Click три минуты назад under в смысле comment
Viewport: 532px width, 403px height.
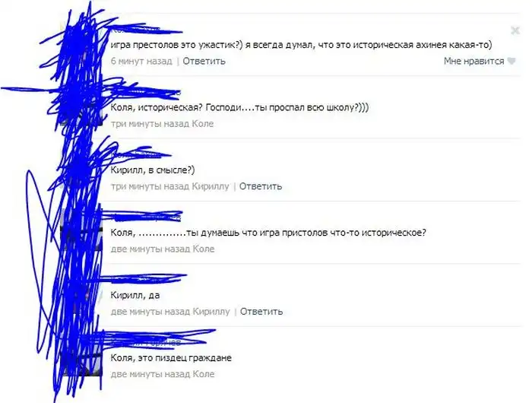(150, 186)
